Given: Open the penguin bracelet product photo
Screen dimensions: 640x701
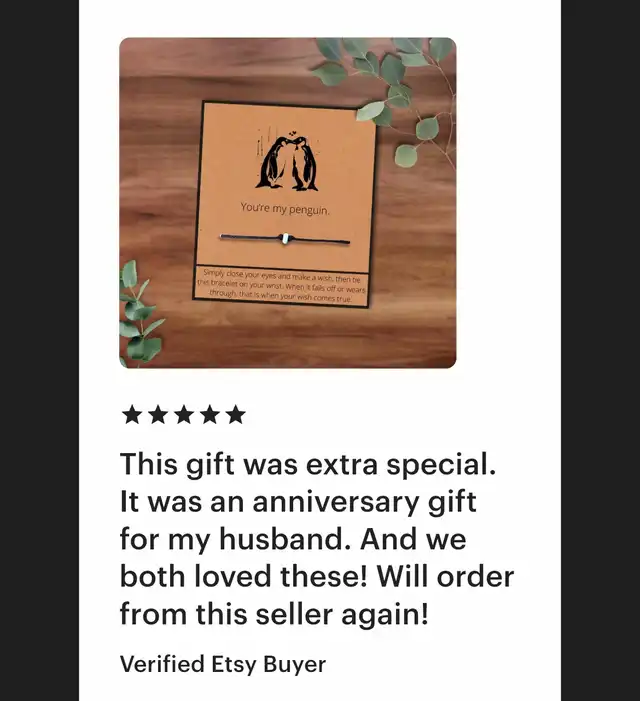Looking at the screenshot, I should (287, 203).
